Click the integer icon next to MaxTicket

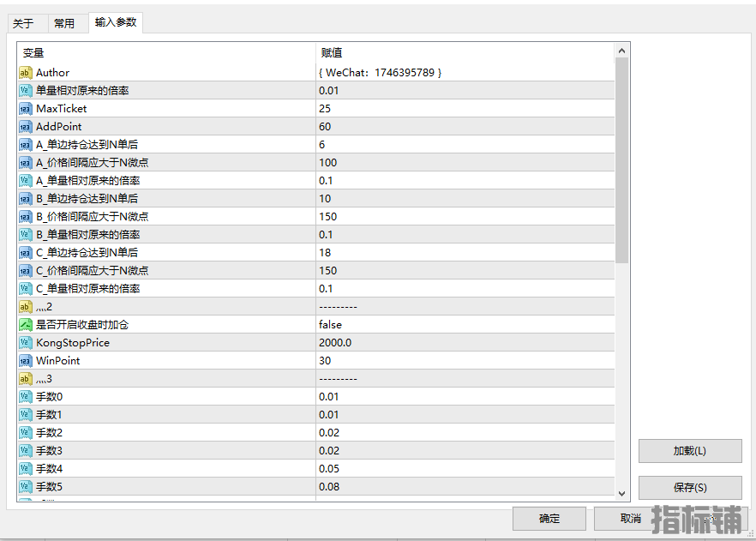click(25, 109)
